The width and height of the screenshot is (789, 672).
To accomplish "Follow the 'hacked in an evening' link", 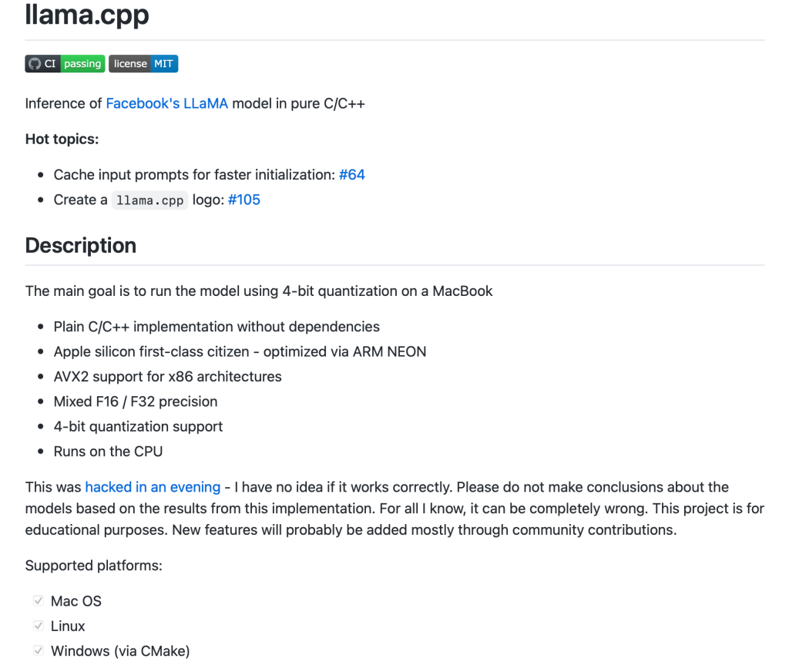I will click(153, 487).
